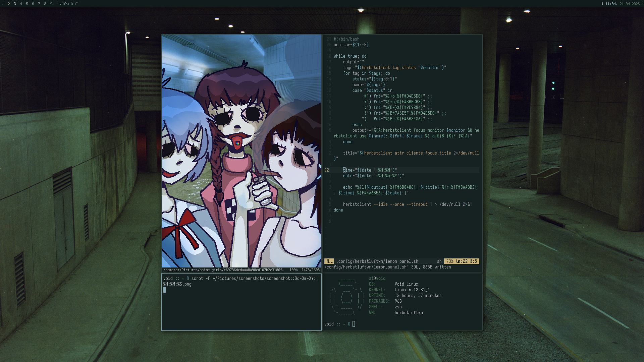Click the image viewer file path bar
644x362 pixels.
coord(224,270)
